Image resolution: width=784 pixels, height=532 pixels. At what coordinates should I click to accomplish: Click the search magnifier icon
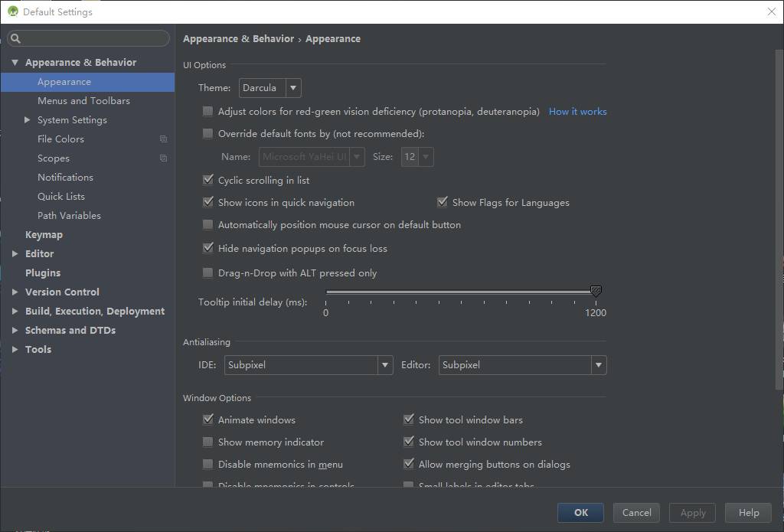15,38
